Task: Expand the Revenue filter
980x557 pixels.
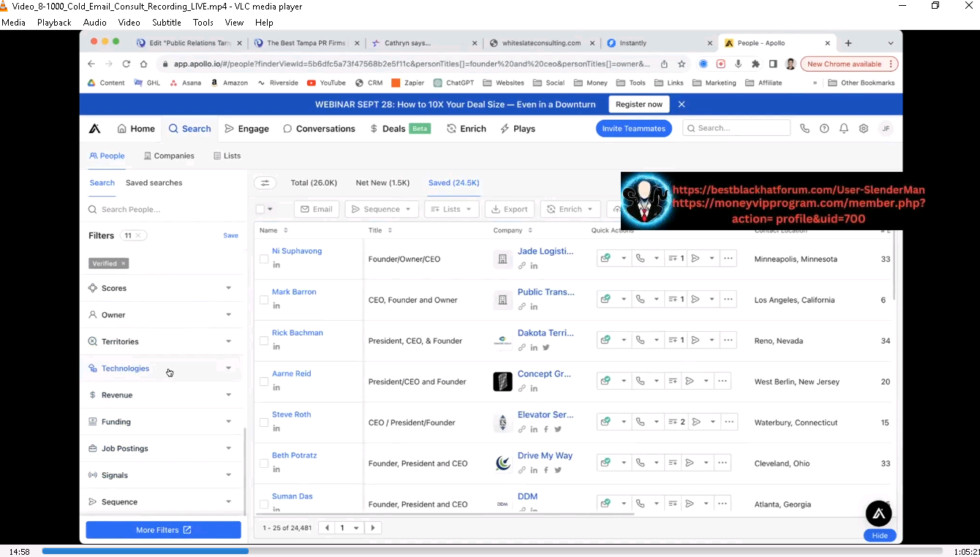Action: click(162, 395)
